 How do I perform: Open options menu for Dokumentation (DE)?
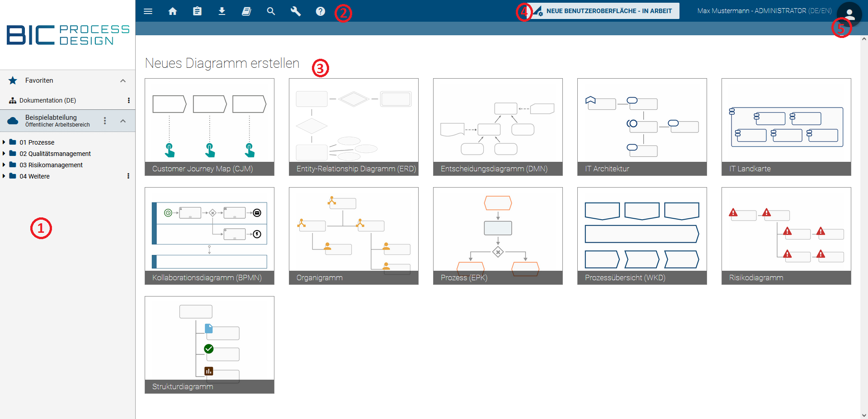tap(128, 100)
